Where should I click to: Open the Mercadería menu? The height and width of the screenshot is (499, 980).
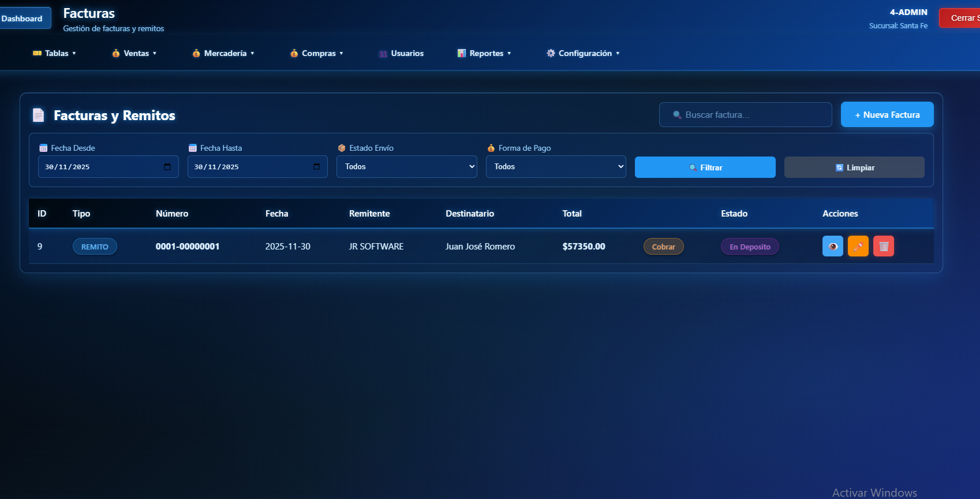pyautogui.click(x=223, y=53)
